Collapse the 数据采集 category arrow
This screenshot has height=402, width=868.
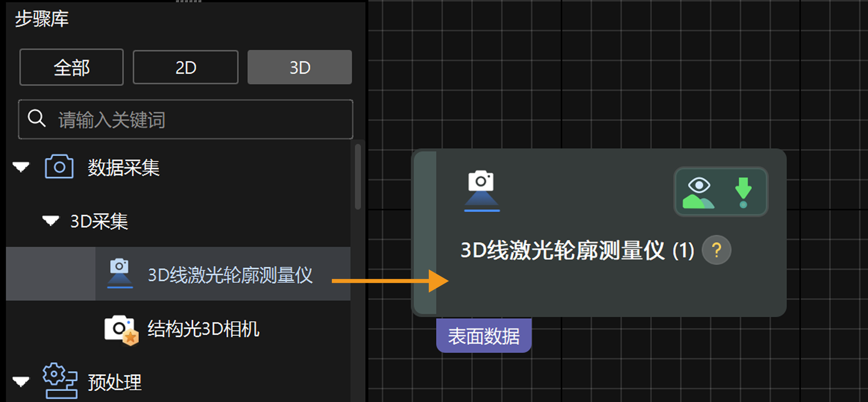21,167
